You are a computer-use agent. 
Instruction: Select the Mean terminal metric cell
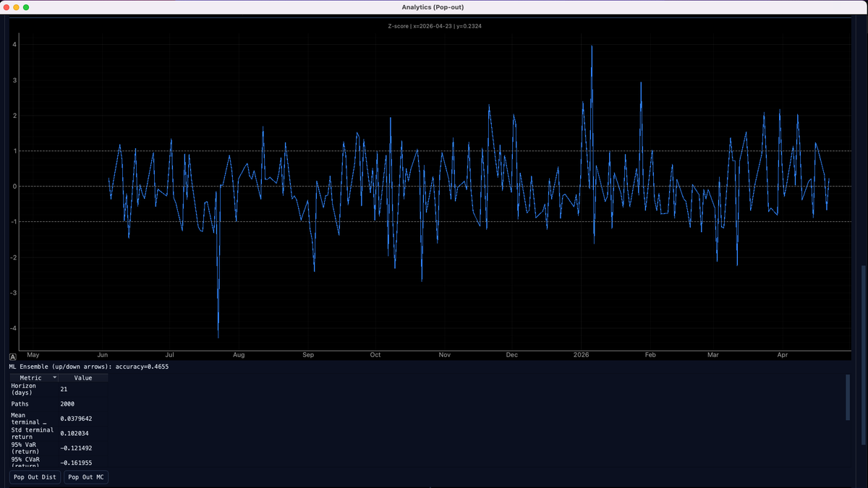[34, 419]
